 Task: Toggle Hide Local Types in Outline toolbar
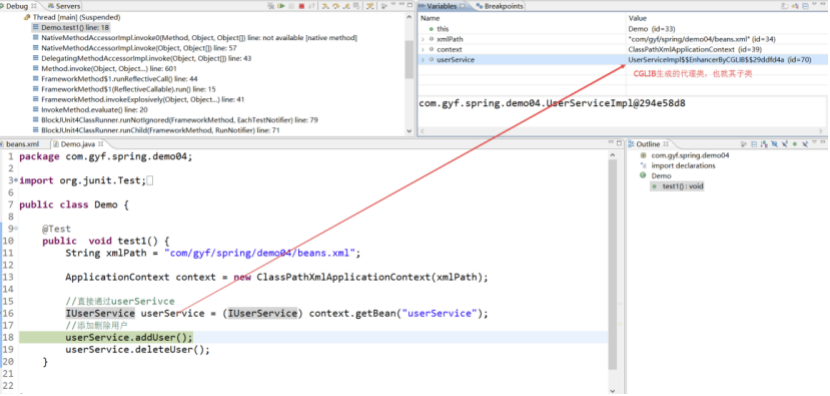click(805, 144)
